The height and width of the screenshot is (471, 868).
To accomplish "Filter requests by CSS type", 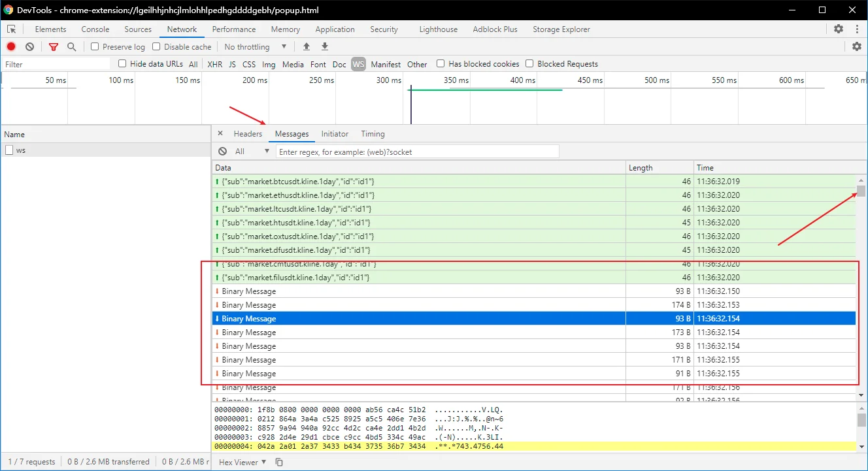I will [x=249, y=64].
